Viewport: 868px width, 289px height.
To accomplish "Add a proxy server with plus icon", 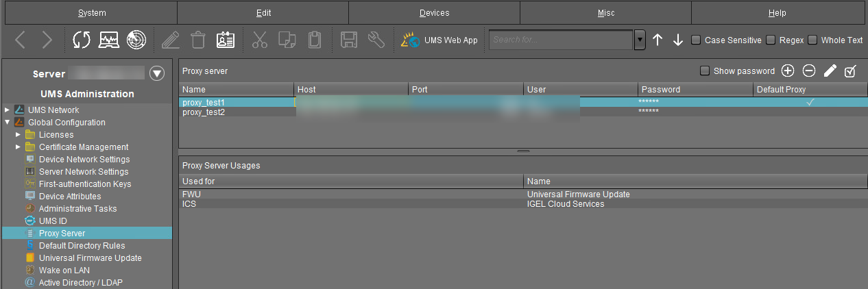I will coord(788,71).
